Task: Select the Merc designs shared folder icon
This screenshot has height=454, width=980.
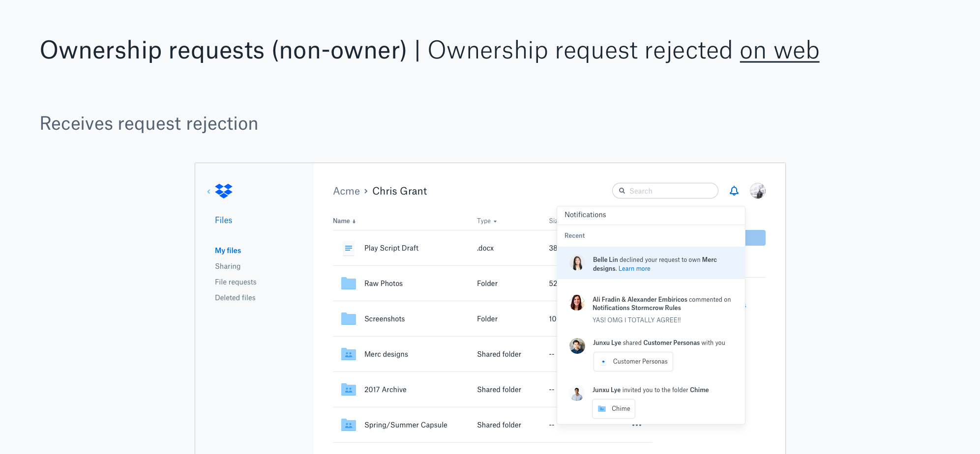Action: (x=348, y=354)
